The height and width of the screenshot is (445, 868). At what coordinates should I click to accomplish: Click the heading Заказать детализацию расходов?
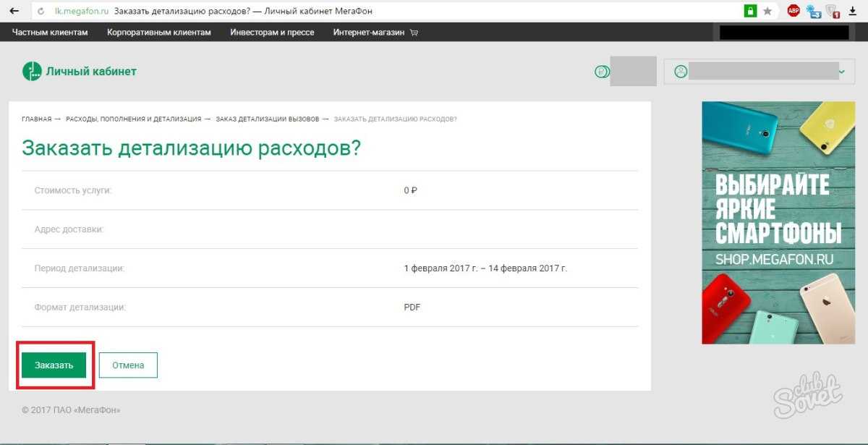pyautogui.click(x=191, y=148)
